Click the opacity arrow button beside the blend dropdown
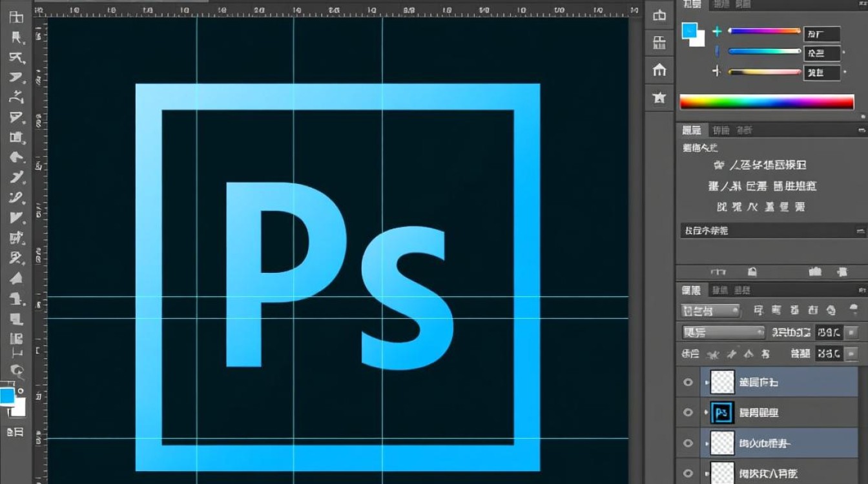This screenshot has width=868, height=484. (852, 332)
